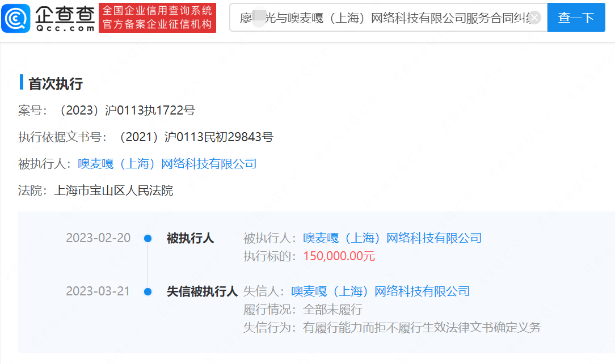
Task: Open the 被执行人 company link under the case info
Action: [x=167, y=164]
